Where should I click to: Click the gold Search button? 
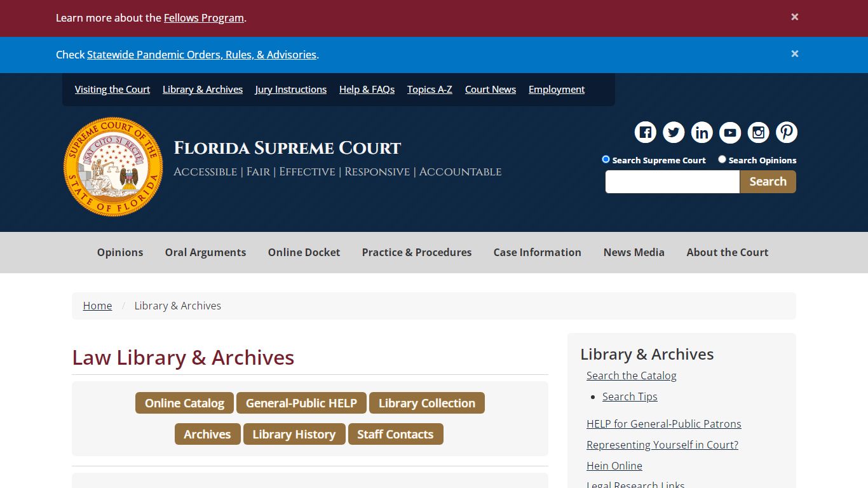(x=768, y=182)
